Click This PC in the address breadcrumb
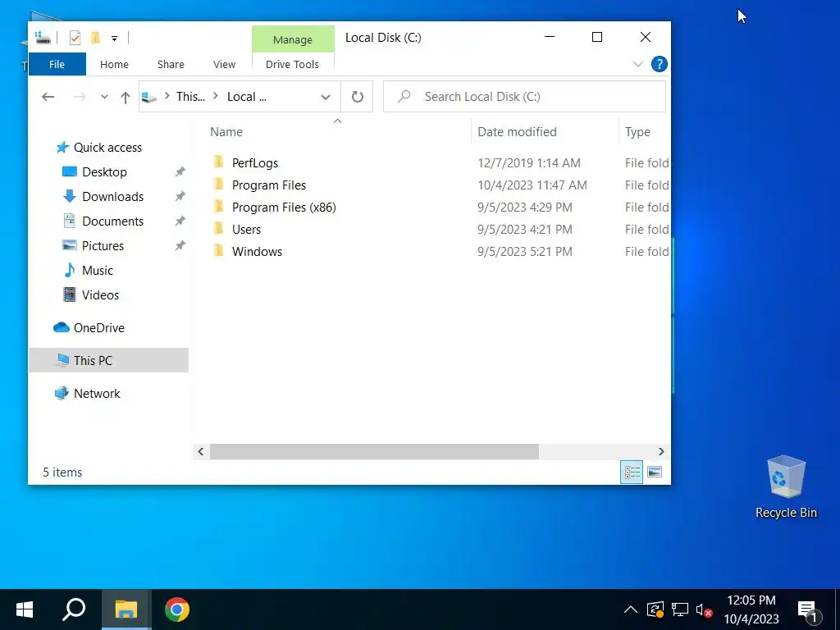Screen dimensions: 840x630 tap(190, 97)
